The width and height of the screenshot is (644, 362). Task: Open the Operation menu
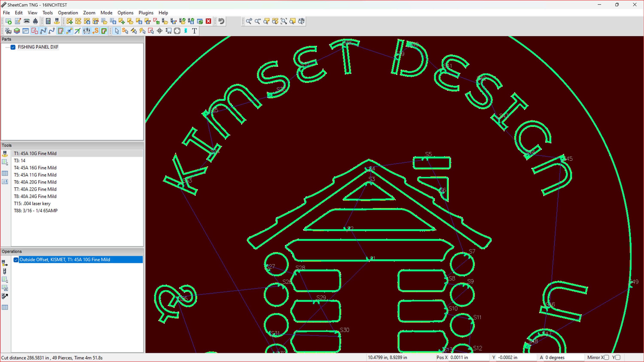(x=68, y=13)
